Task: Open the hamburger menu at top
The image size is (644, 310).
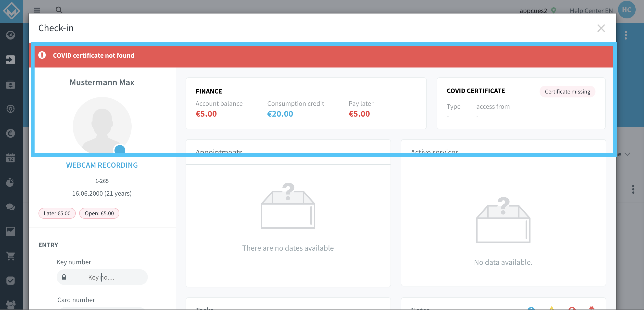Action: pyautogui.click(x=37, y=10)
